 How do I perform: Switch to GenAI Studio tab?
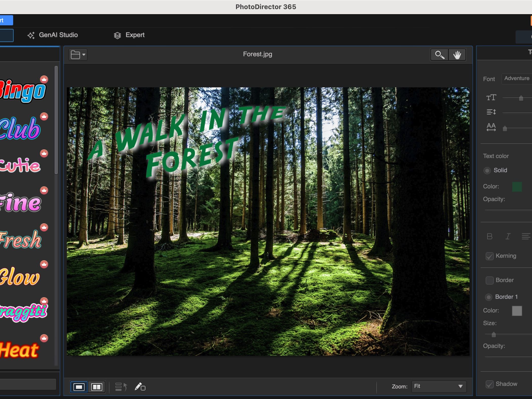pyautogui.click(x=53, y=35)
